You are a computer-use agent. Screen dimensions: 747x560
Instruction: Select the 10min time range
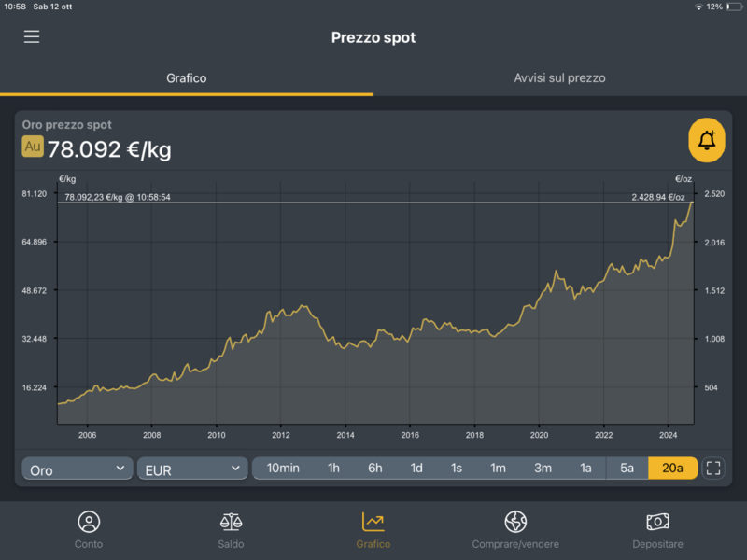(x=283, y=469)
